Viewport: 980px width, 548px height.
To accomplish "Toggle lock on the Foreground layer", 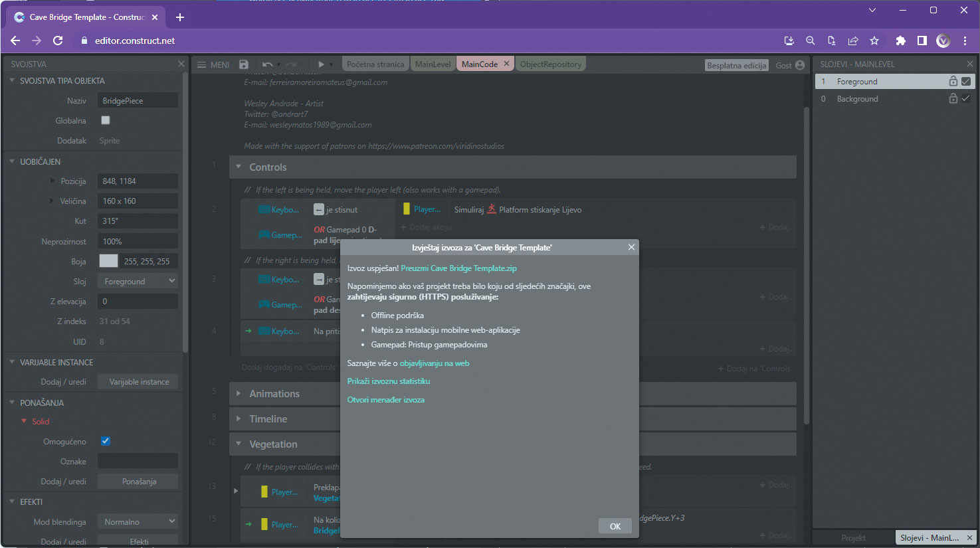I will (x=953, y=81).
